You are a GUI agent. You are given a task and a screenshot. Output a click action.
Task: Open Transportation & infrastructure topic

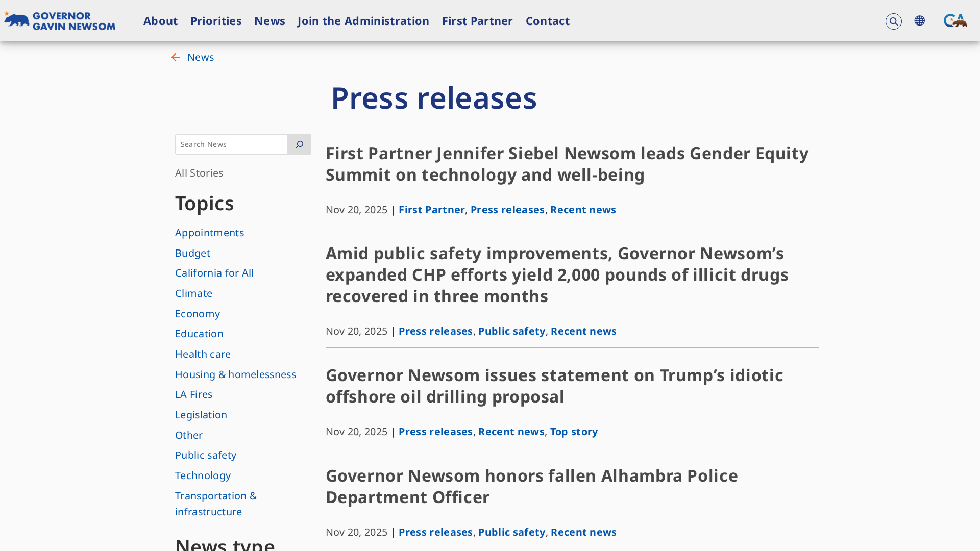tap(216, 504)
